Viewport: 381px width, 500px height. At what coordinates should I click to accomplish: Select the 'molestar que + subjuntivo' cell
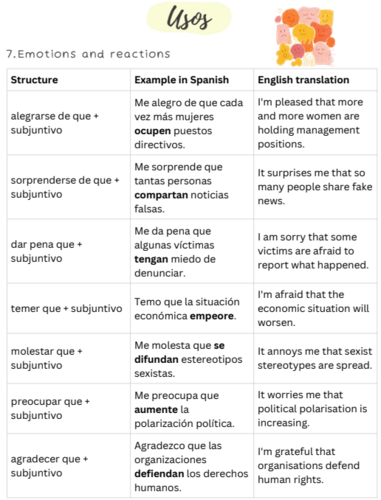point(69,358)
